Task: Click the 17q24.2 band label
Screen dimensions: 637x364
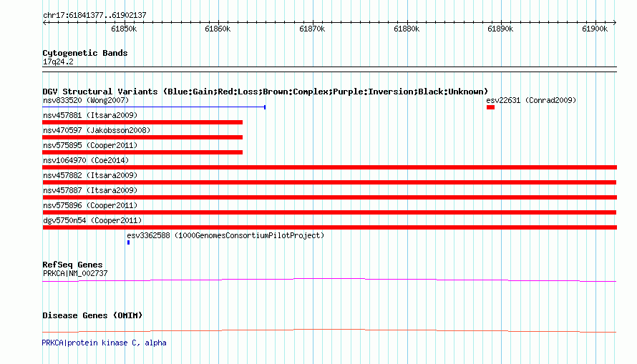Action: click(x=58, y=62)
